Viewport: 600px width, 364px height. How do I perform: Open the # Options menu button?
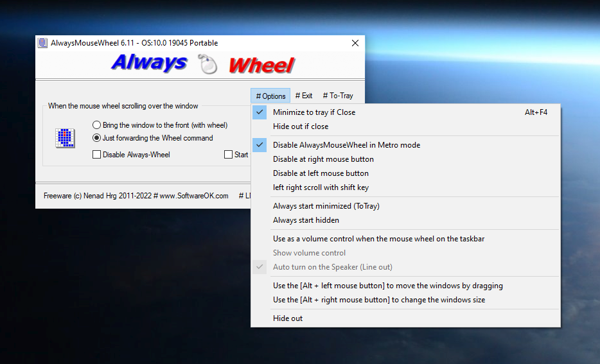tap(270, 96)
